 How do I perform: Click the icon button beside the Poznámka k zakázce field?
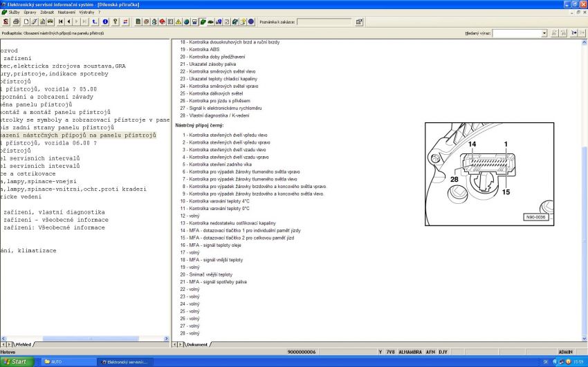tap(359, 21)
